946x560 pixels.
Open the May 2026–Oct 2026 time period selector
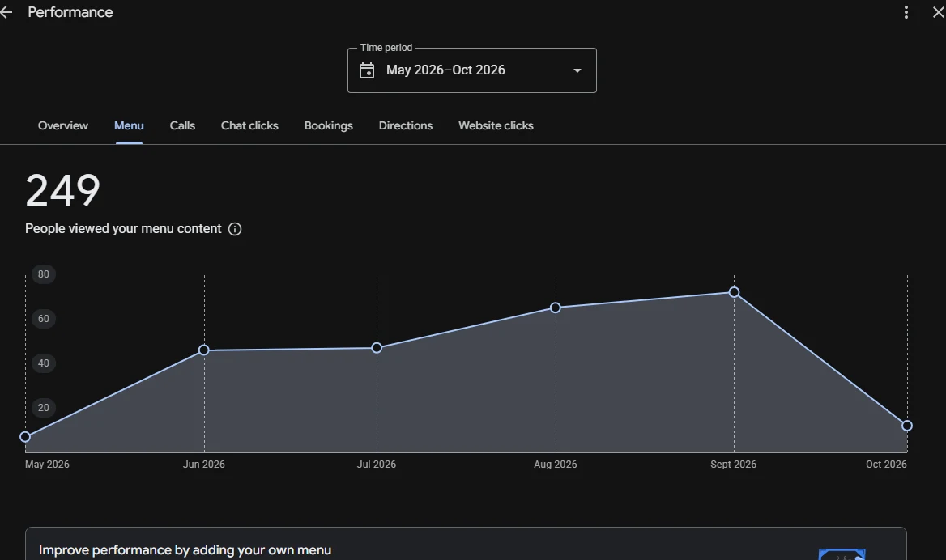[472, 70]
